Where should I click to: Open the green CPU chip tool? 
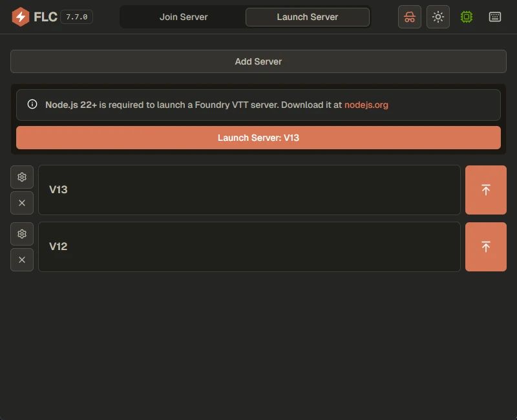(467, 17)
